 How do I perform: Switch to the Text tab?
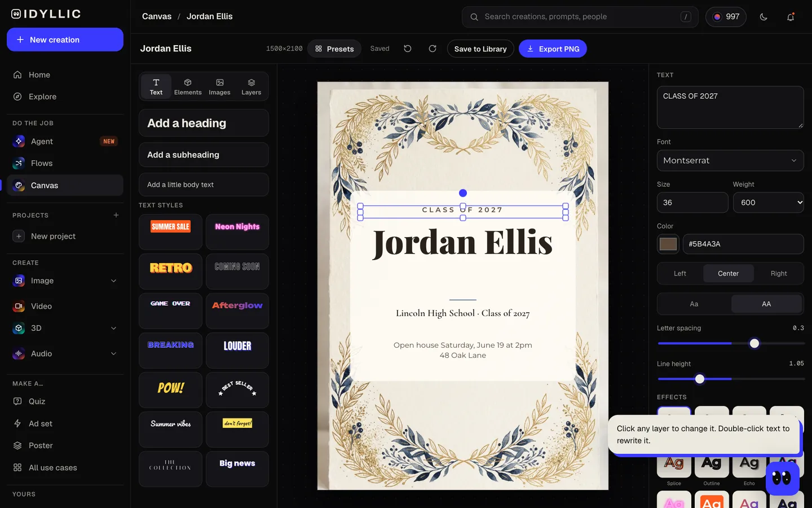[x=156, y=86]
